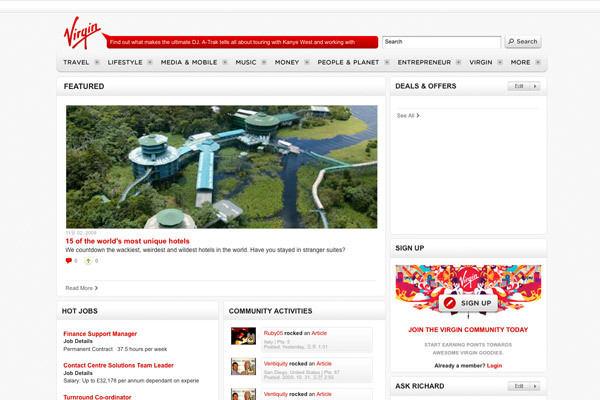The width and height of the screenshot is (600, 400).
Task: Open the Entrepreneur menu
Action: tap(424, 62)
